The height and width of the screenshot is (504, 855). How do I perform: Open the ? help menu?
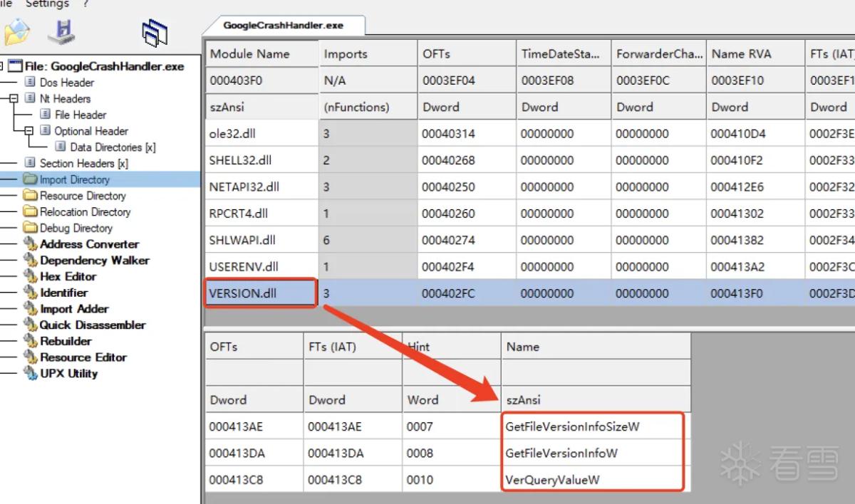(x=85, y=4)
